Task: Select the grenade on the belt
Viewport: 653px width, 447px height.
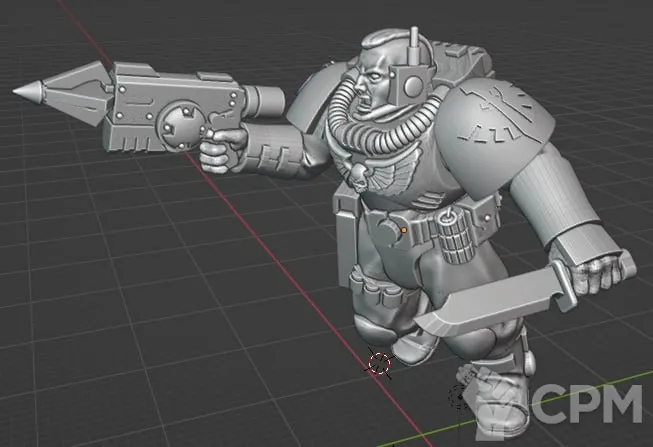Action: 446,240
